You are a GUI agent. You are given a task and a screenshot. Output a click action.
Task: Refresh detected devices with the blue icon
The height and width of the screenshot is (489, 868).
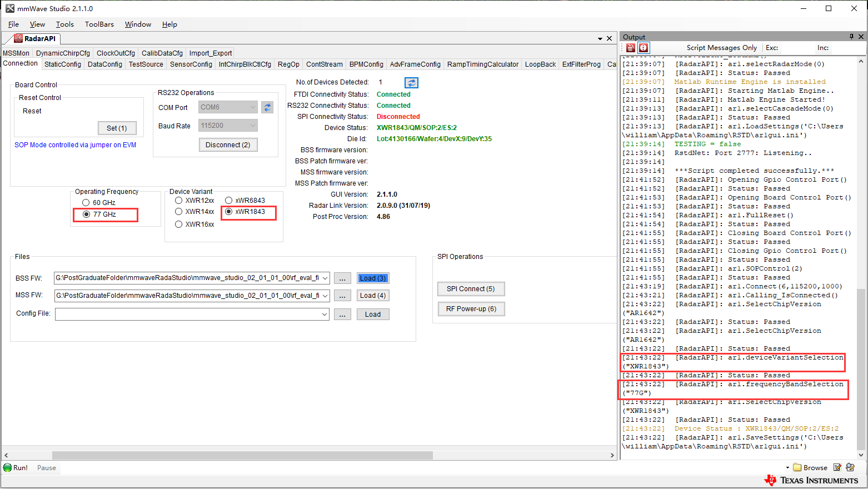tap(411, 83)
